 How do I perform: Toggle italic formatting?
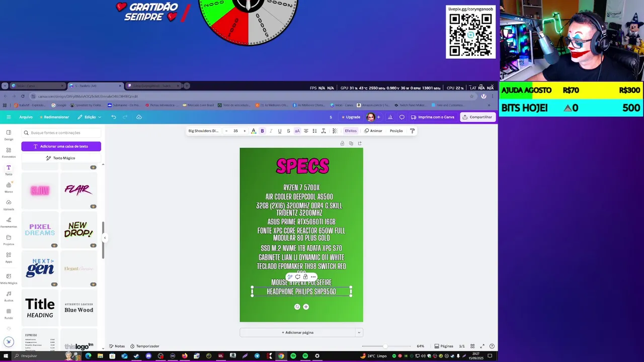[x=271, y=131]
